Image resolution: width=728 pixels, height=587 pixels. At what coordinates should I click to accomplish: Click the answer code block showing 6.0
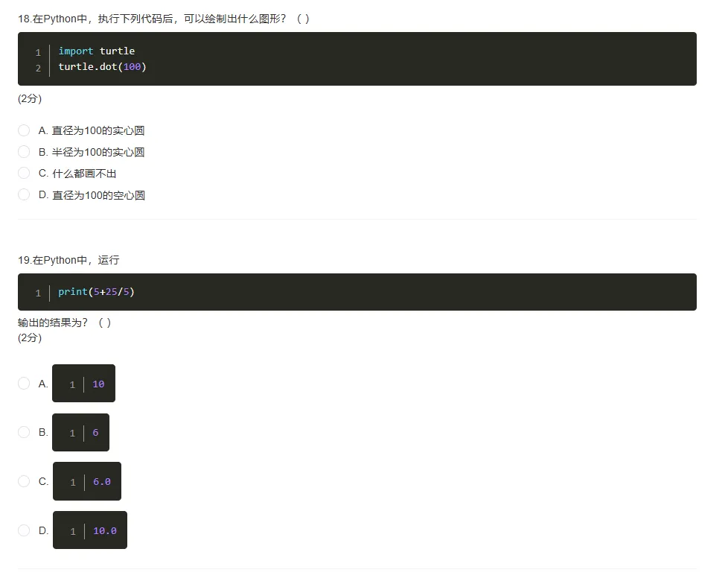point(87,481)
